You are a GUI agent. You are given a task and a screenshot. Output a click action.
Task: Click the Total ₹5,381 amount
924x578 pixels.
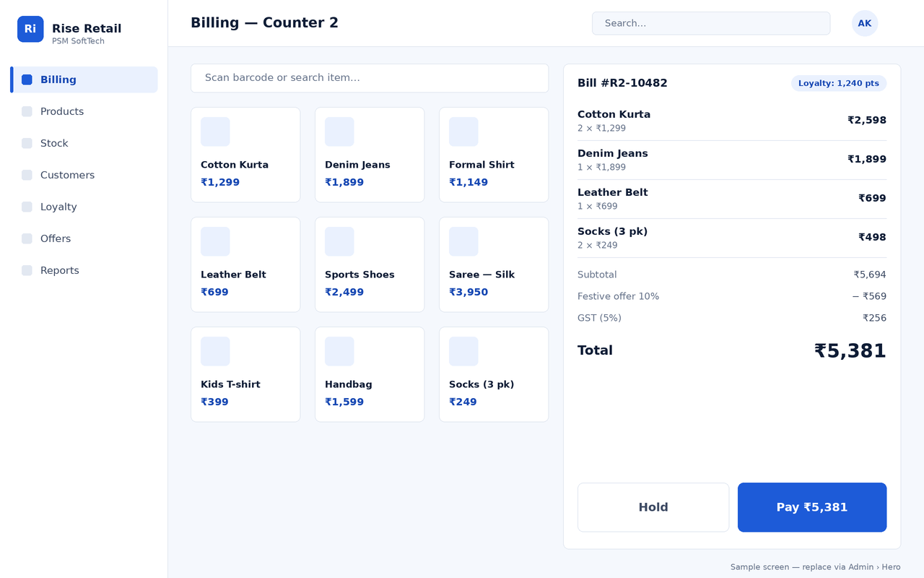point(850,351)
